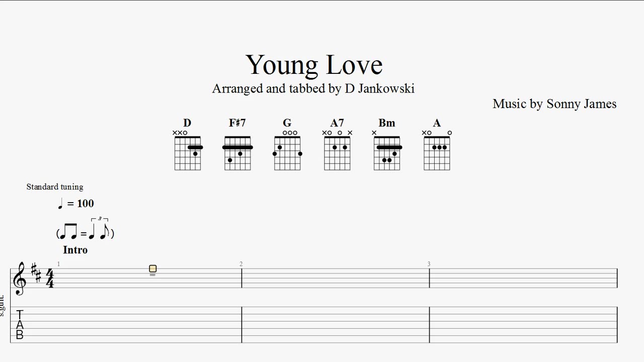Click measure number 3
This screenshot has height=362, width=644.
coord(429,264)
